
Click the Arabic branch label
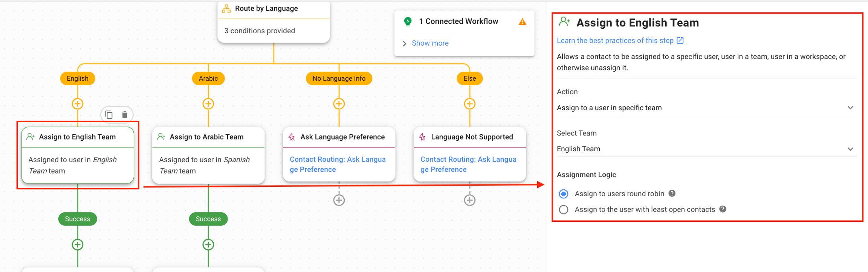pos(208,78)
